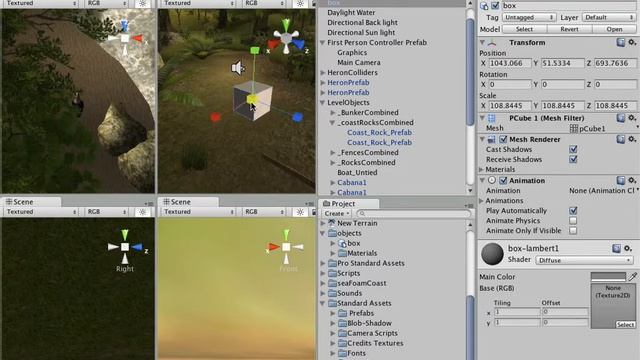Viewport: 640px width, 360px height.
Task: Click green Y-axis move handle on cube
Action: coord(255,50)
